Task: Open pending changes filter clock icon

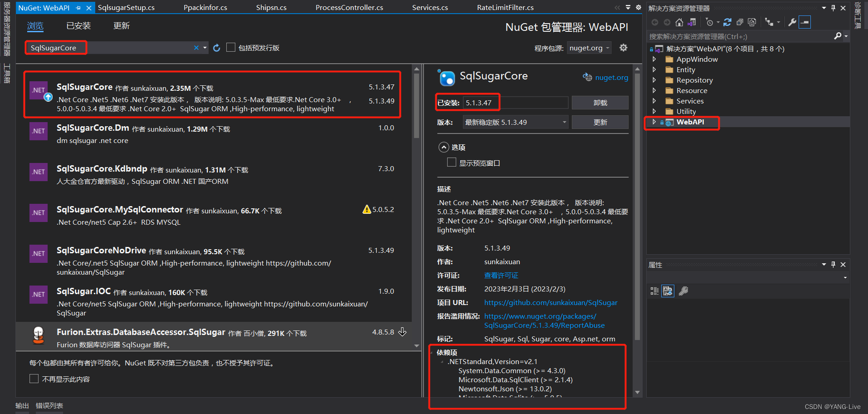Action: point(710,22)
